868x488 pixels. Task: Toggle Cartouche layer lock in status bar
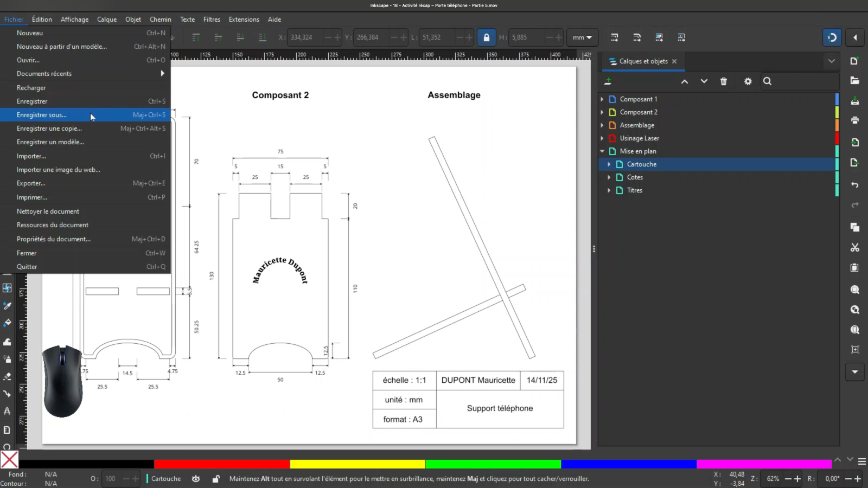tap(216, 479)
